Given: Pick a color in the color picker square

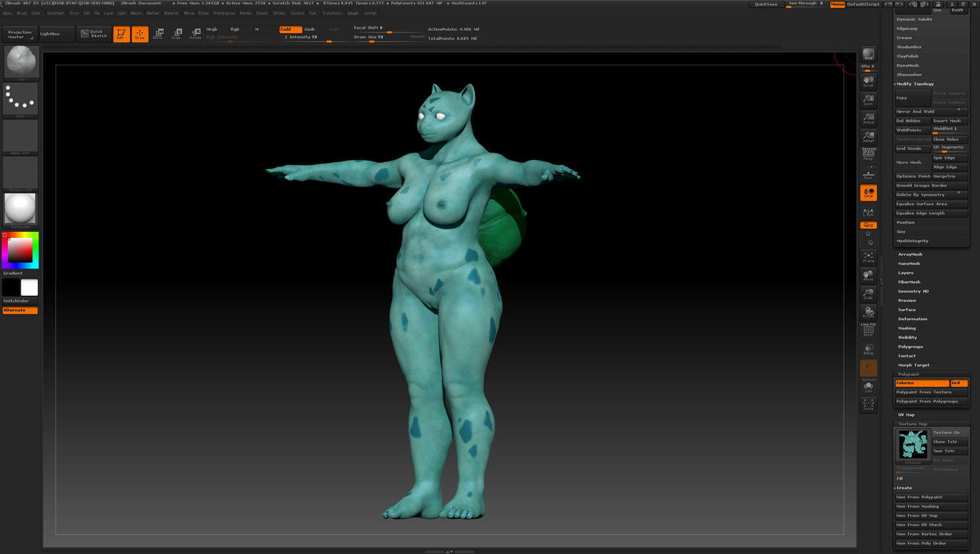Looking at the screenshot, I should tap(20, 250).
